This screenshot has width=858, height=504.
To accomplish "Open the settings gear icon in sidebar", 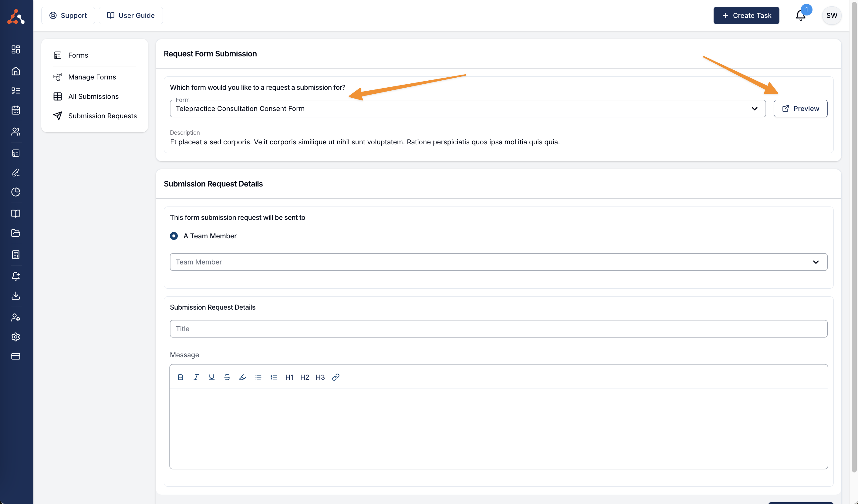I will 16,337.
